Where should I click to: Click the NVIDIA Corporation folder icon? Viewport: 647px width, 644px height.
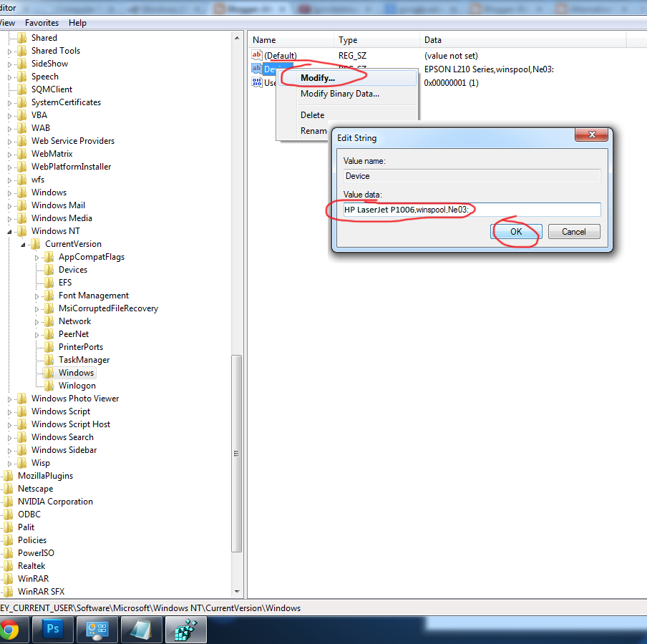click(x=9, y=502)
